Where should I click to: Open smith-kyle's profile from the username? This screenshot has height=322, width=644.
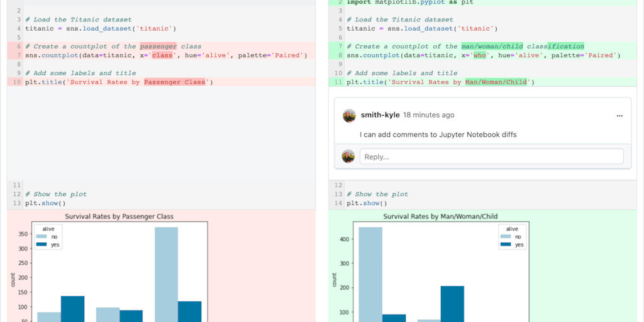(x=380, y=115)
